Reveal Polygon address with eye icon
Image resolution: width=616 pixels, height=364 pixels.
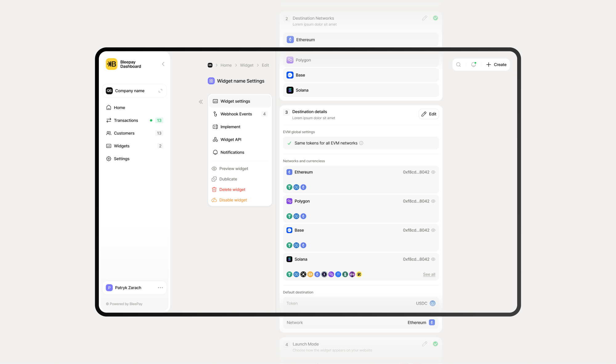tap(433, 201)
